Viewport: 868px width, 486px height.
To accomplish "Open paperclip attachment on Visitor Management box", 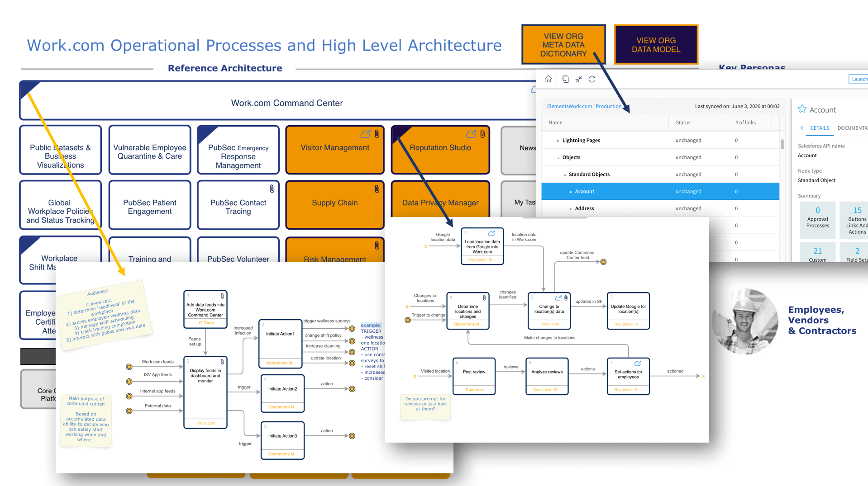I will pyautogui.click(x=377, y=134).
